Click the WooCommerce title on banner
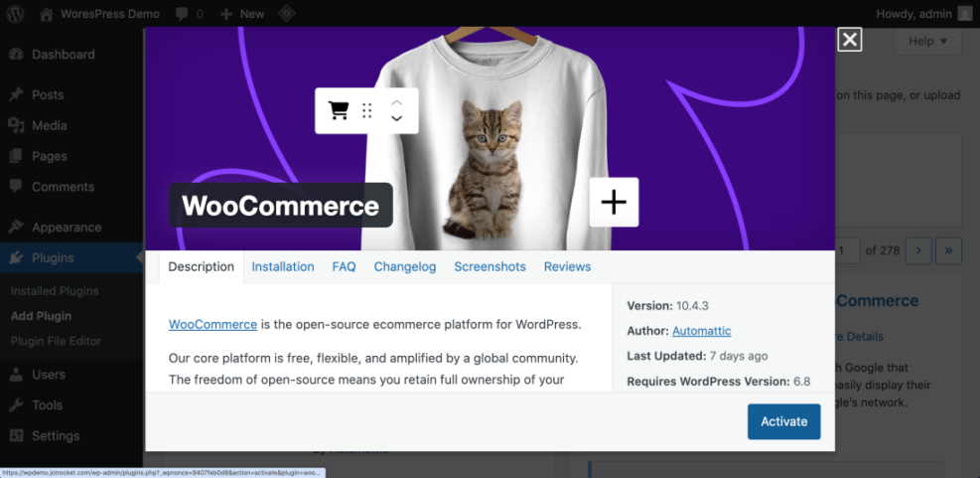Screen dimensions: 980x478 pyautogui.click(x=281, y=206)
